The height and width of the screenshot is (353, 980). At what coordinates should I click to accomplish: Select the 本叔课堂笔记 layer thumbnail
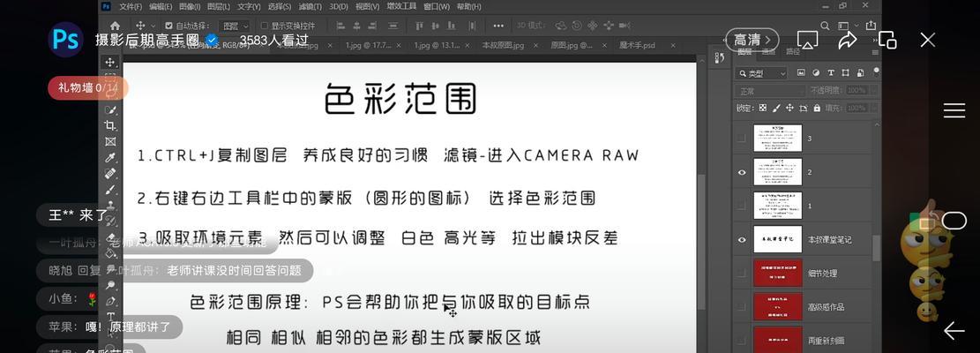coord(777,239)
